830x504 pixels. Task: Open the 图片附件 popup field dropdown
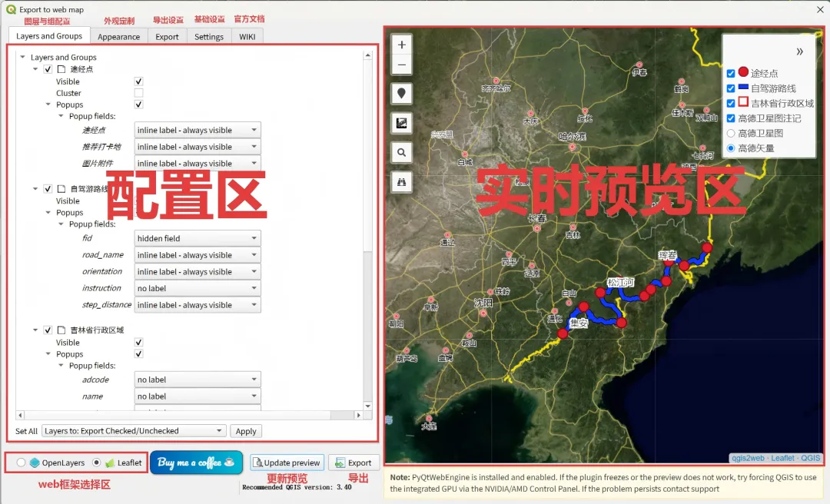pyautogui.click(x=198, y=164)
